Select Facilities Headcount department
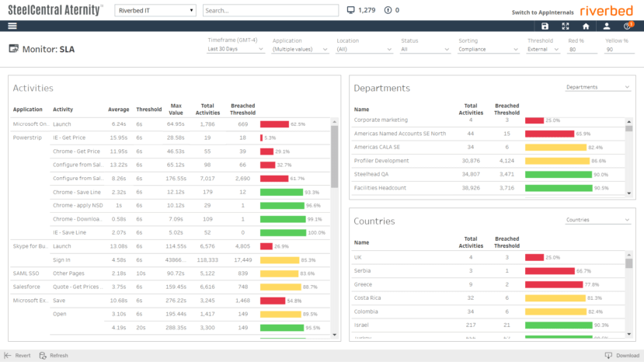 coord(380,188)
